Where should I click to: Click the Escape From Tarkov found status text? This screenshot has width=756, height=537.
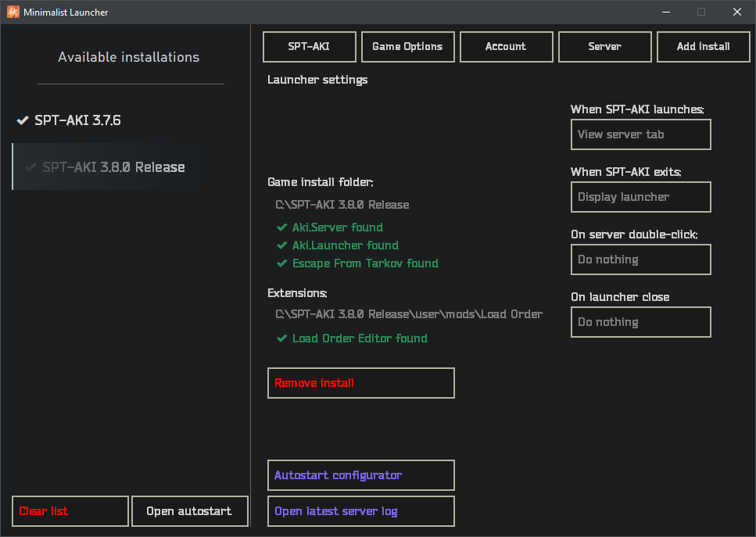(365, 263)
